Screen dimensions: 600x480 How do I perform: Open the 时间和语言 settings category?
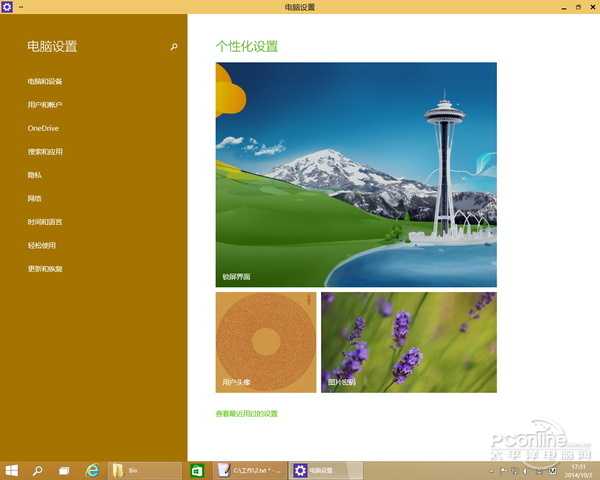[45, 222]
